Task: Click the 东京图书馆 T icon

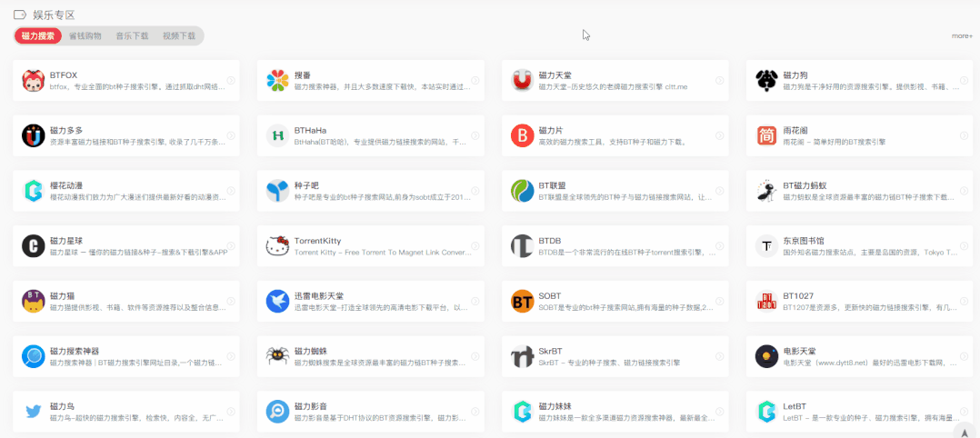Action: [x=766, y=245]
